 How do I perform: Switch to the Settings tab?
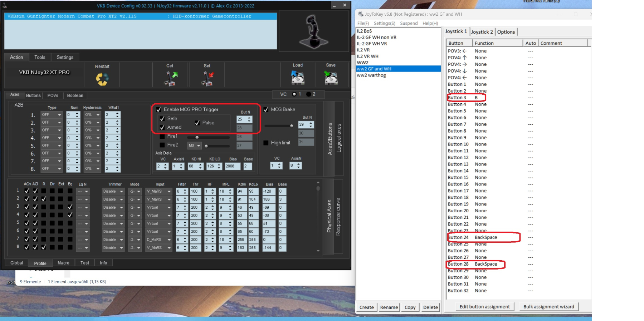(x=65, y=57)
